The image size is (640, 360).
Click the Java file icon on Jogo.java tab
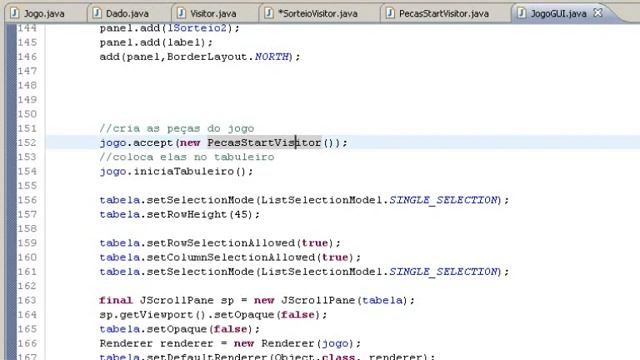click(15, 13)
